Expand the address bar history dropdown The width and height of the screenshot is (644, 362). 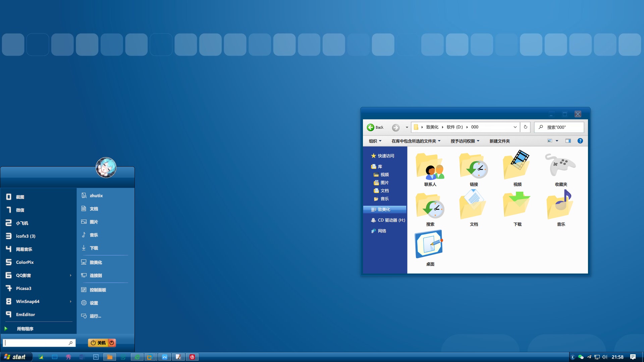click(515, 127)
